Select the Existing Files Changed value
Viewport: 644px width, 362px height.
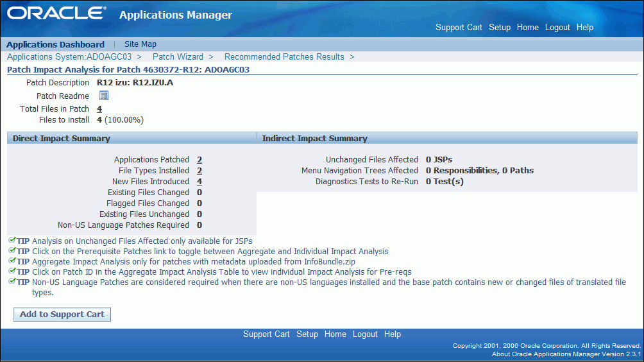(x=199, y=193)
